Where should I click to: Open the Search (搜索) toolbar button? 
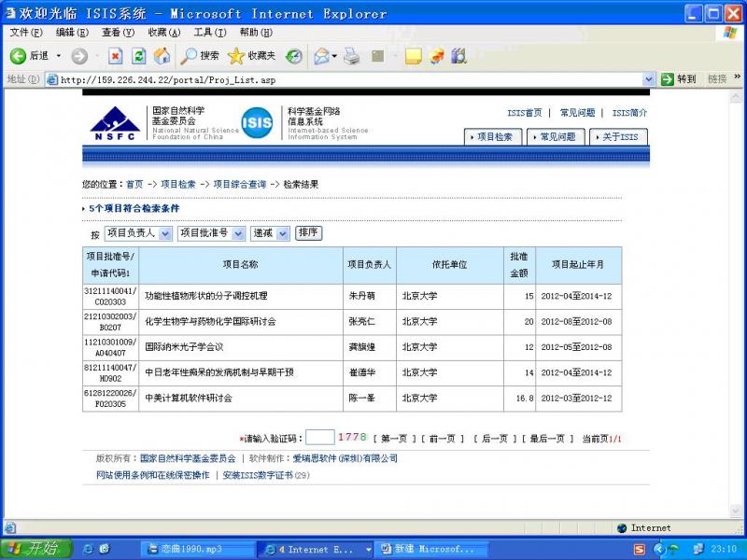tap(200, 56)
